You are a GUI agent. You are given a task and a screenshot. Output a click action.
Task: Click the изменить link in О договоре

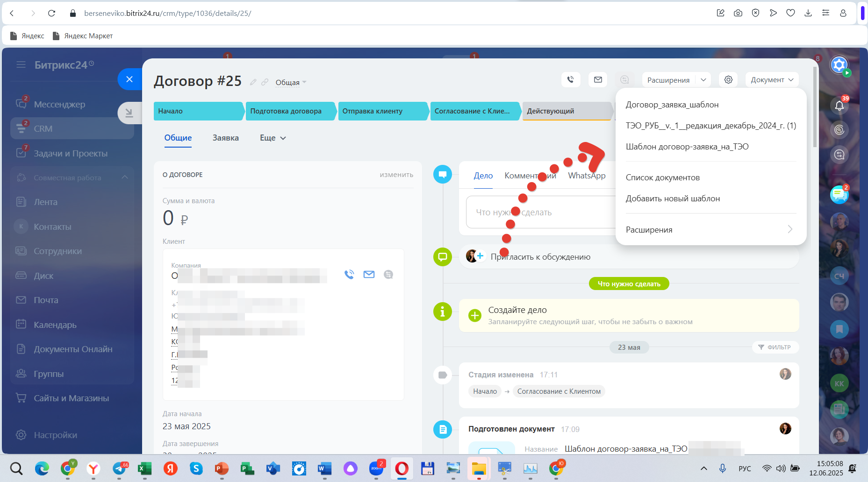click(396, 175)
